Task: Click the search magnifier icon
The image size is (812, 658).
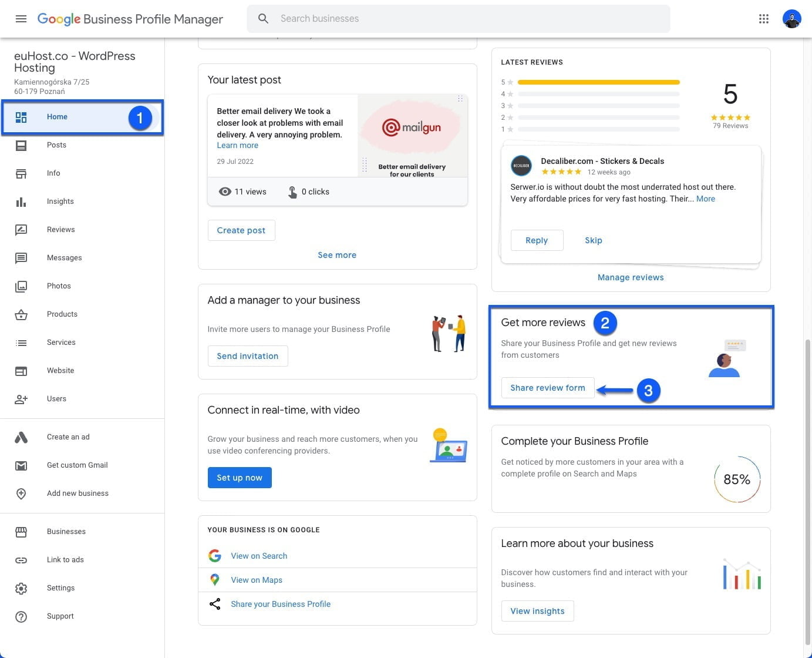Action: (264, 19)
